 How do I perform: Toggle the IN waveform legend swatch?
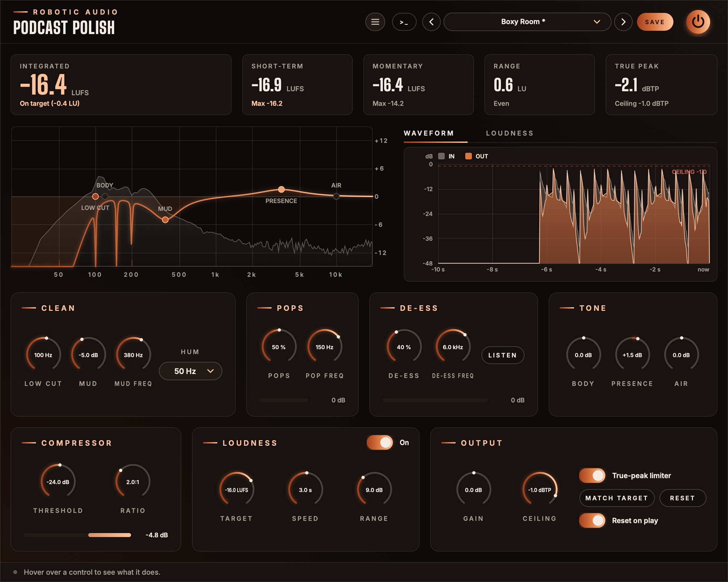tap(441, 156)
